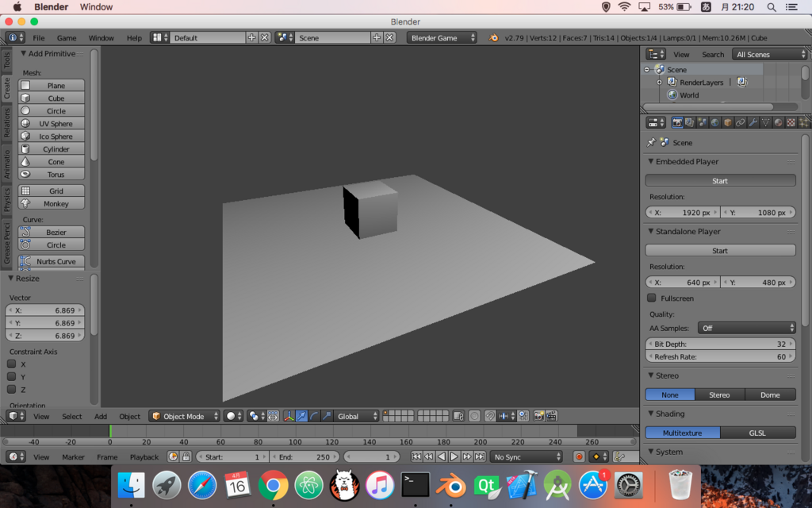
Task: Switch shading to GLSL
Action: pyautogui.click(x=757, y=433)
